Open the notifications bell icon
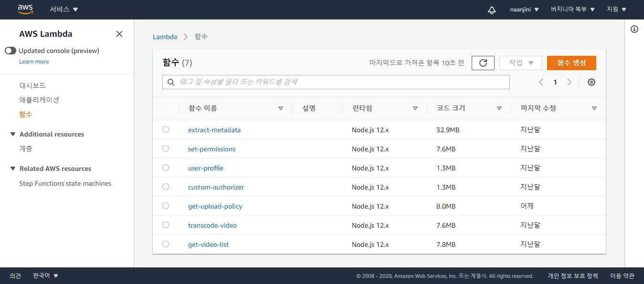The image size is (644, 284). coord(492,10)
